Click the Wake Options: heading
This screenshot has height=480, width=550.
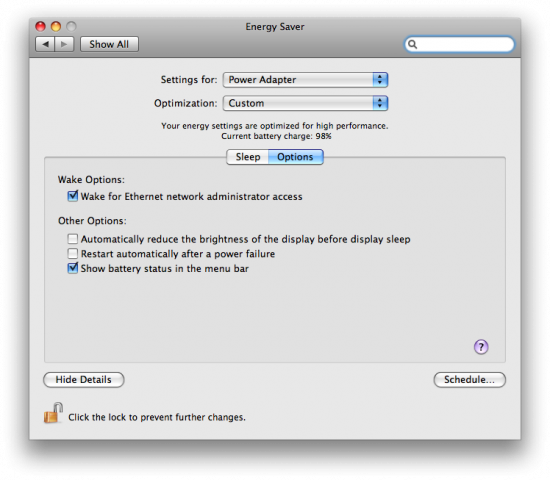pos(91,180)
